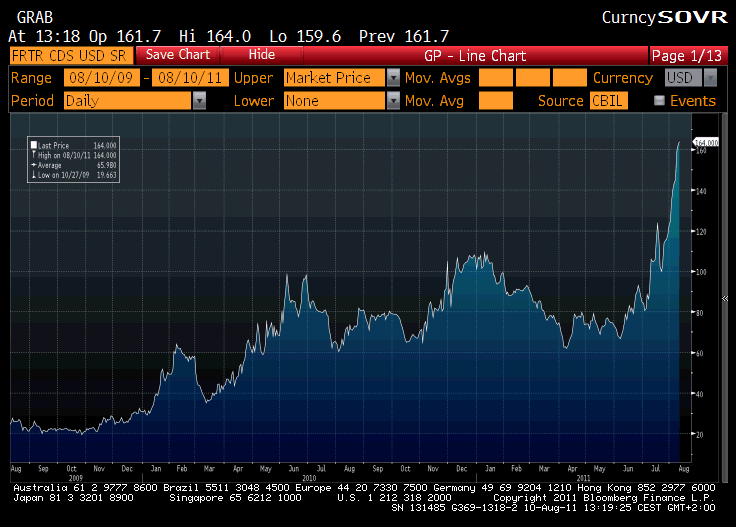
Task: Click the High marker icon in legend
Action: tap(35, 155)
